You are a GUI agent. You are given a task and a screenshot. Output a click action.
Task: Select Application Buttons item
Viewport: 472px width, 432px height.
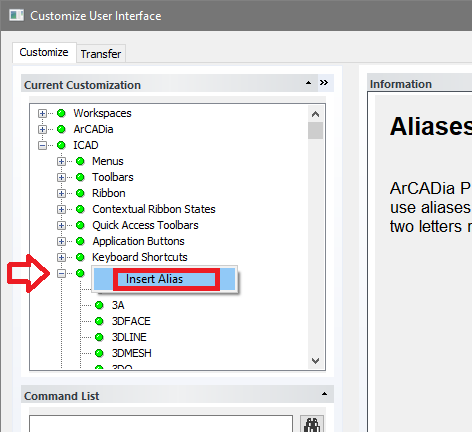(x=138, y=241)
